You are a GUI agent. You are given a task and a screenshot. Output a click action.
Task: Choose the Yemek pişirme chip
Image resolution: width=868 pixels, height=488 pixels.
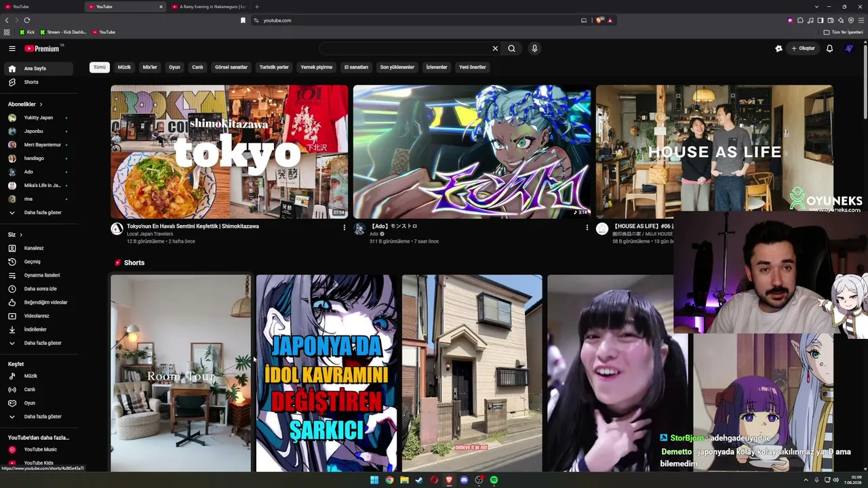(x=317, y=67)
